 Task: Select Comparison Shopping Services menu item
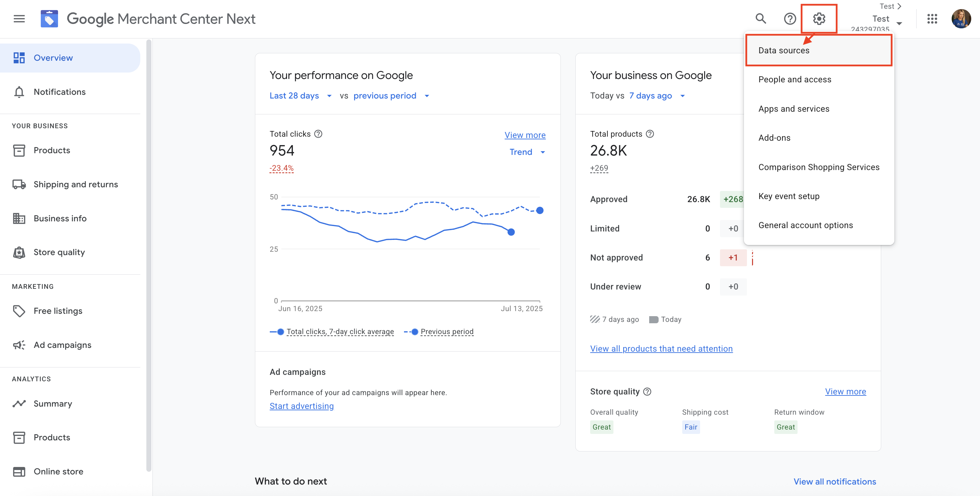pos(819,167)
